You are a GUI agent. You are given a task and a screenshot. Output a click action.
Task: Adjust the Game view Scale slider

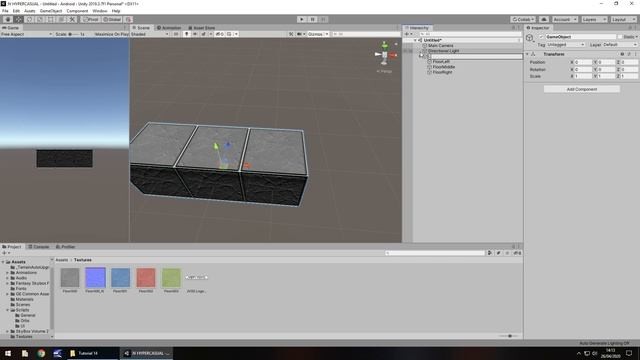pos(75,34)
